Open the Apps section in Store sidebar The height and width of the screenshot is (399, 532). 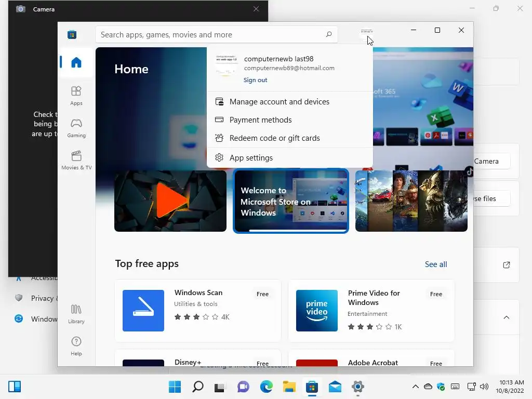coord(76,96)
